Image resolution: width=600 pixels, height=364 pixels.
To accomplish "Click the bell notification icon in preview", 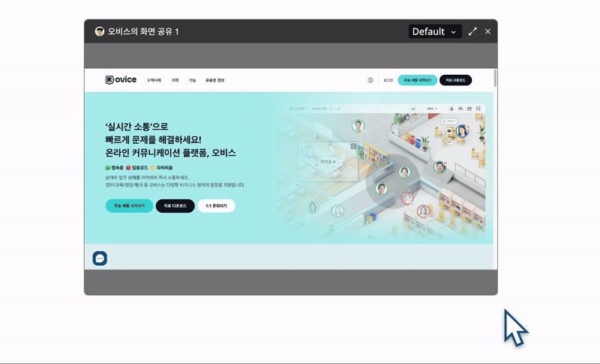I will [451, 109].
